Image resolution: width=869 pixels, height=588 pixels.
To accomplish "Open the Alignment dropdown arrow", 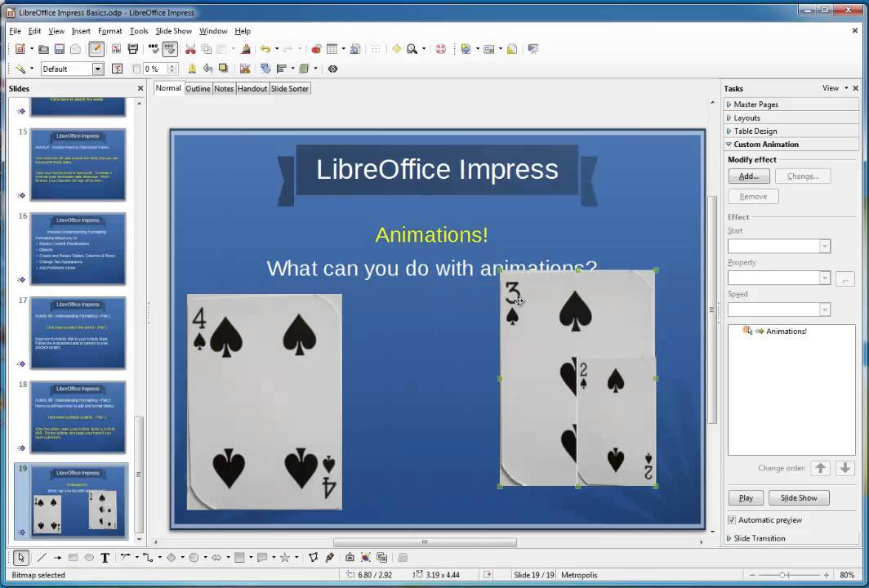I will pos(292,69).
